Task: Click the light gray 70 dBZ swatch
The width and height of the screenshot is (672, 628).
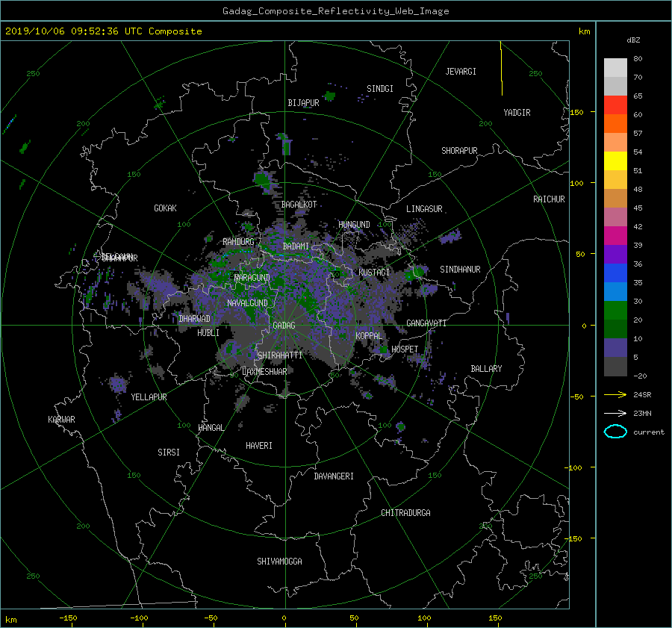Action: coord(615,68)
